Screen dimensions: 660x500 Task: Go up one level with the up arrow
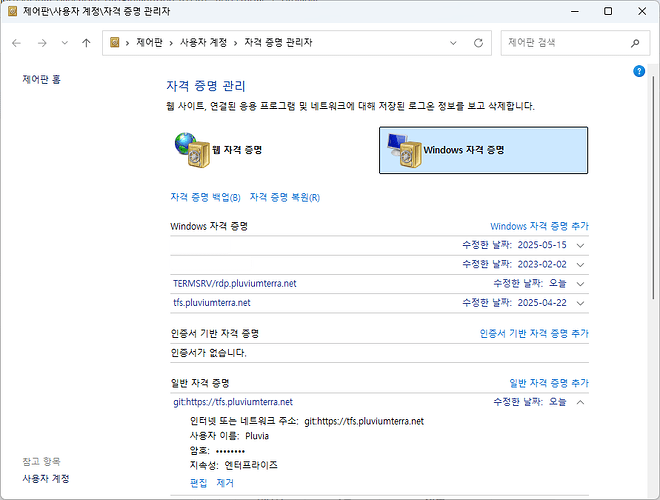pyautogui.click(x=86, y=43)
